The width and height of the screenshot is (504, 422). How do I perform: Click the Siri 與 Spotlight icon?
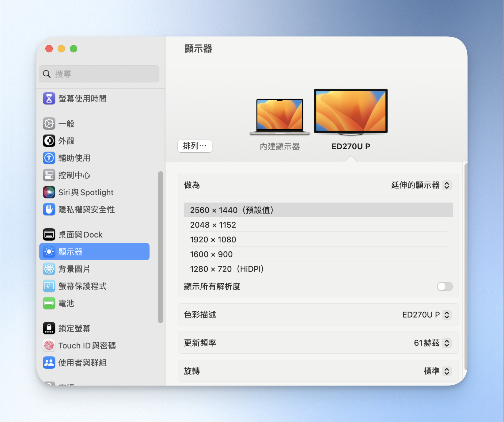[49, 192]
